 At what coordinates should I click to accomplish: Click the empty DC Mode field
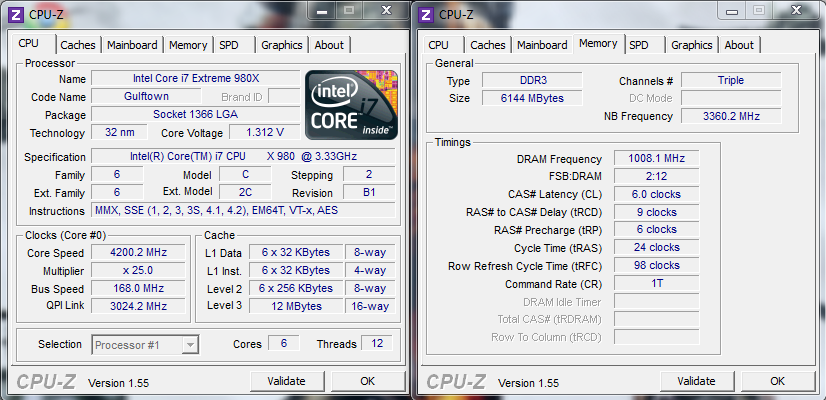pyautogui.click(x=731, y=98)
